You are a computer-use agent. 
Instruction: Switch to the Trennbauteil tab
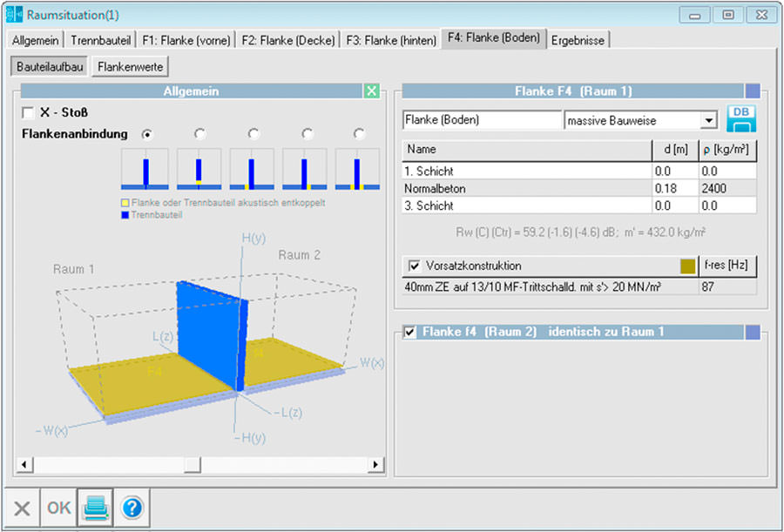pos(100,41)
